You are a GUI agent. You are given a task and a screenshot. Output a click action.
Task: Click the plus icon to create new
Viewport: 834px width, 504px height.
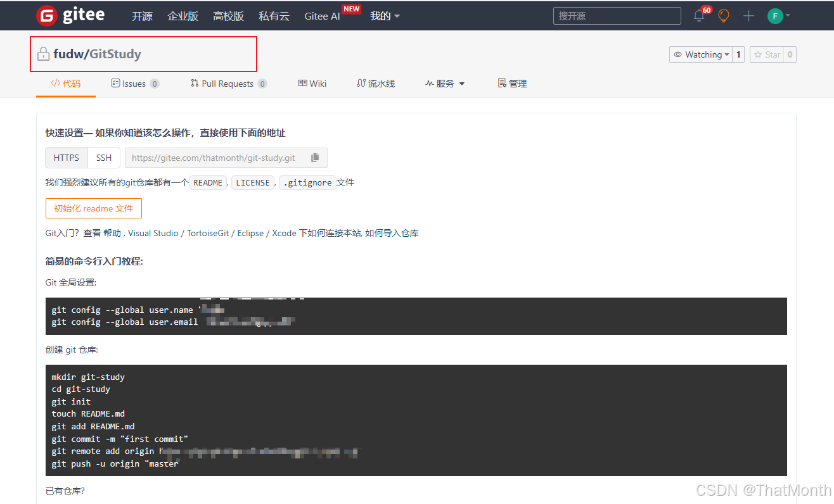(748, 16)
